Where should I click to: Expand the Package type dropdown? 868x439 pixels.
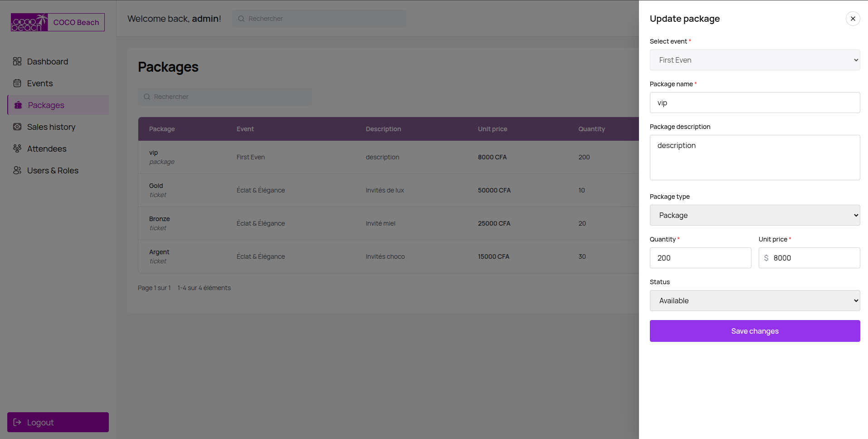click(x=755, y=215)
